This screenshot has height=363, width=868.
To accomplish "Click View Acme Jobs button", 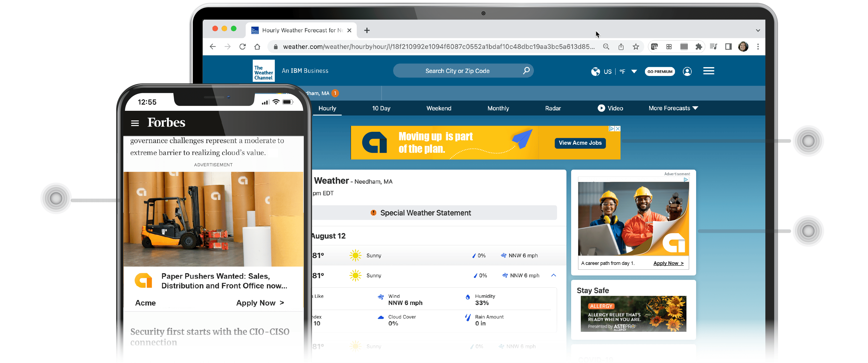I will tap(580, 143).
